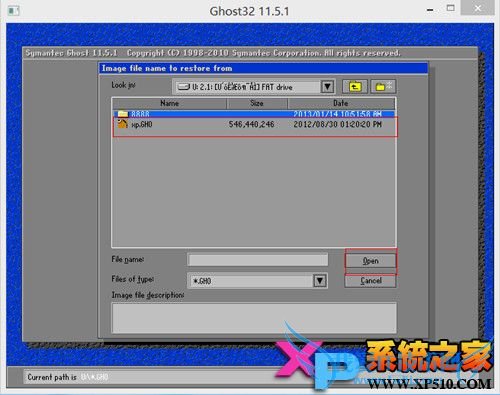
Task: Click the Image file description box
Action: [x=254, y=318]
